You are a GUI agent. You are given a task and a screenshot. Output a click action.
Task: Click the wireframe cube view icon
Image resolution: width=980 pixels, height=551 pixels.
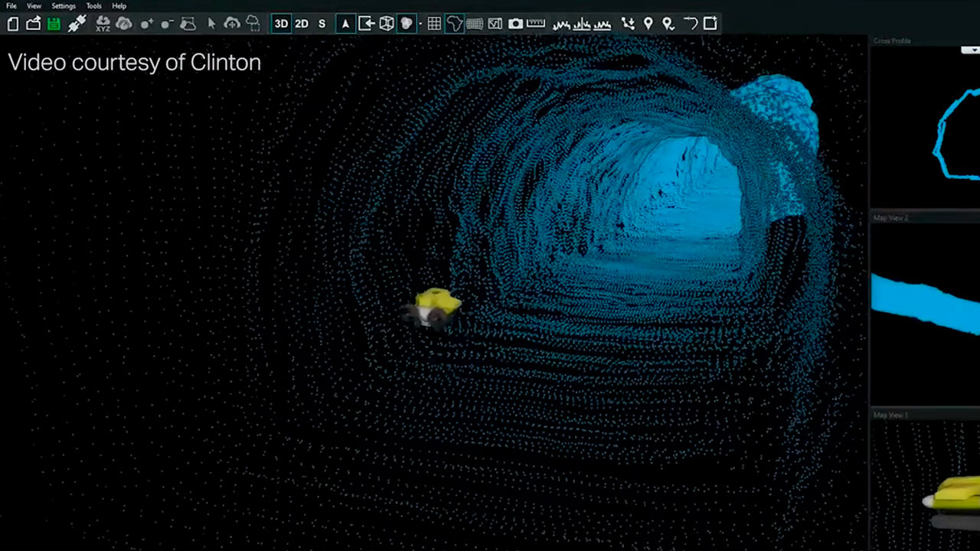click(x=387, y=24)
